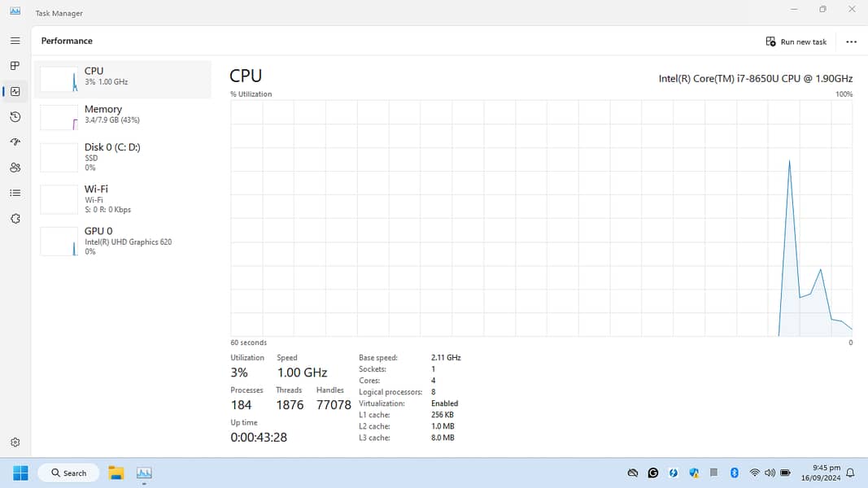Click the Performance page sidebar icon
This screenshot has height=488, width=868.
[15, 92]
